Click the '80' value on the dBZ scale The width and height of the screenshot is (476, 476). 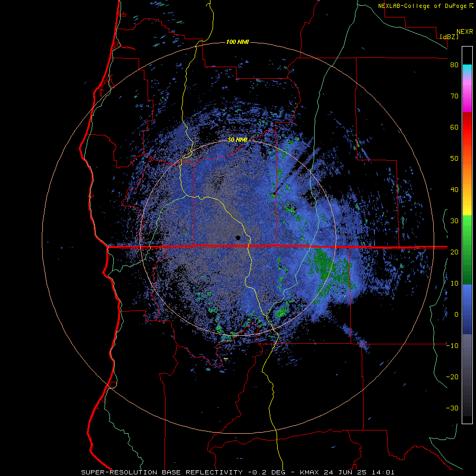click(x=454, y=65)
